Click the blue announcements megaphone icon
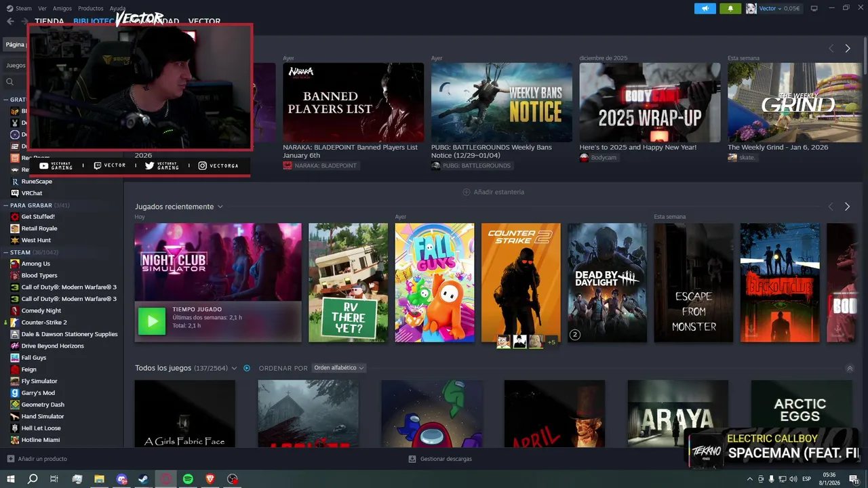 click(705, 8)
